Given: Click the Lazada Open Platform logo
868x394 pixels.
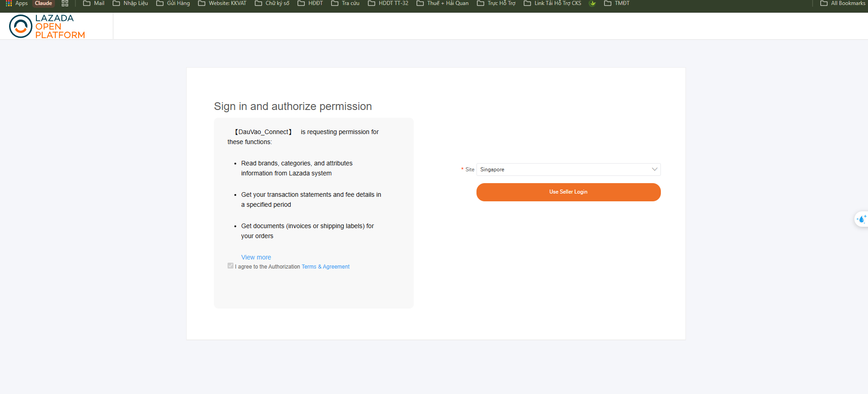Looking at the screenshot, I should (47, 26).
